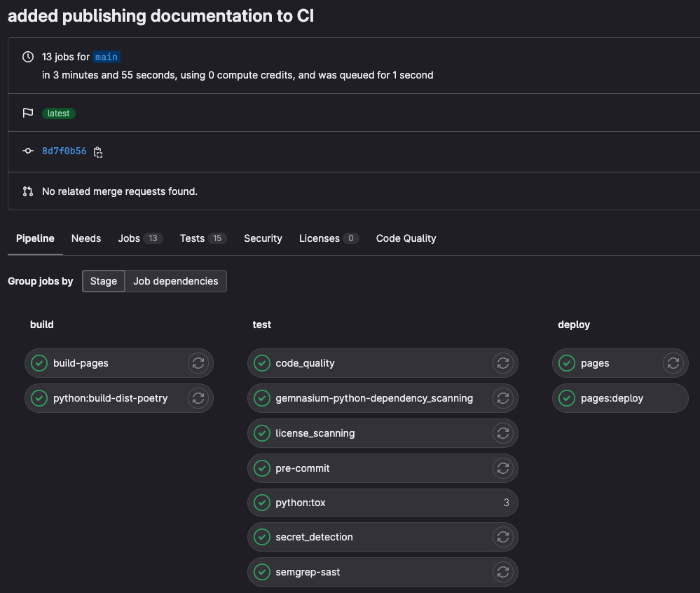Group jobs by Job dependencies
Image resolution: width=700 pixels, height=593 pixels.
coord(176,281)
